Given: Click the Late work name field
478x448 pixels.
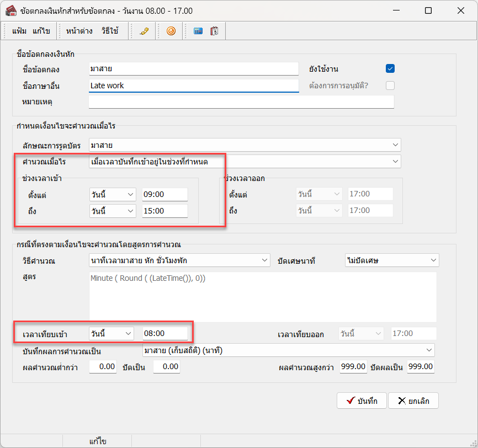Looking at the screenshot, I should (193, 86).
